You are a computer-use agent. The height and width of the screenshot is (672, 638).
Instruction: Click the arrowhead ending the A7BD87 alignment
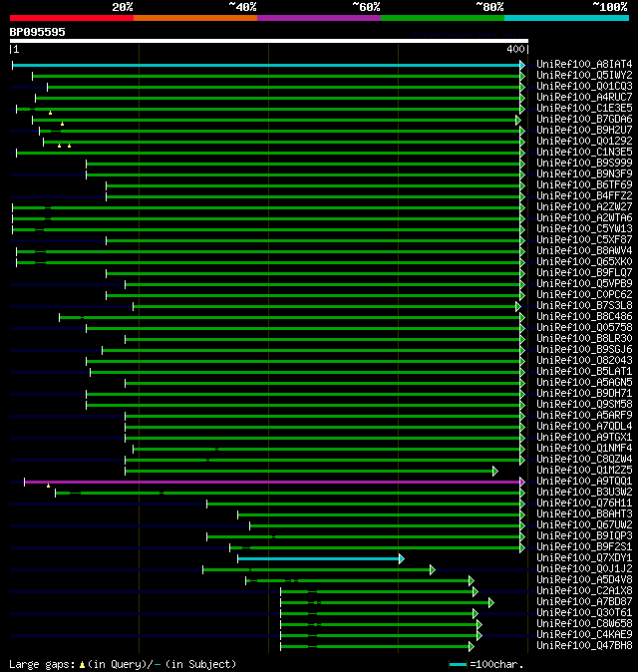[x=491, y=602]
